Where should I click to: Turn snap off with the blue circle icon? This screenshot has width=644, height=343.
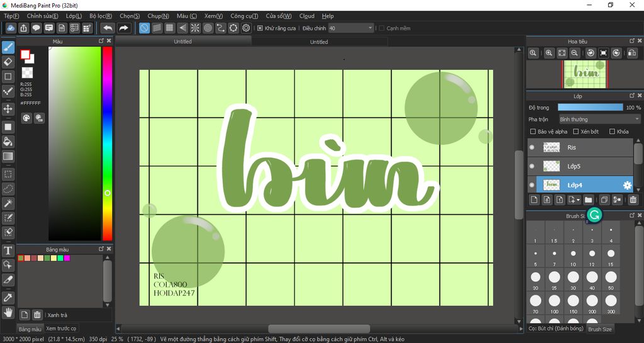(x=144, y=28)
